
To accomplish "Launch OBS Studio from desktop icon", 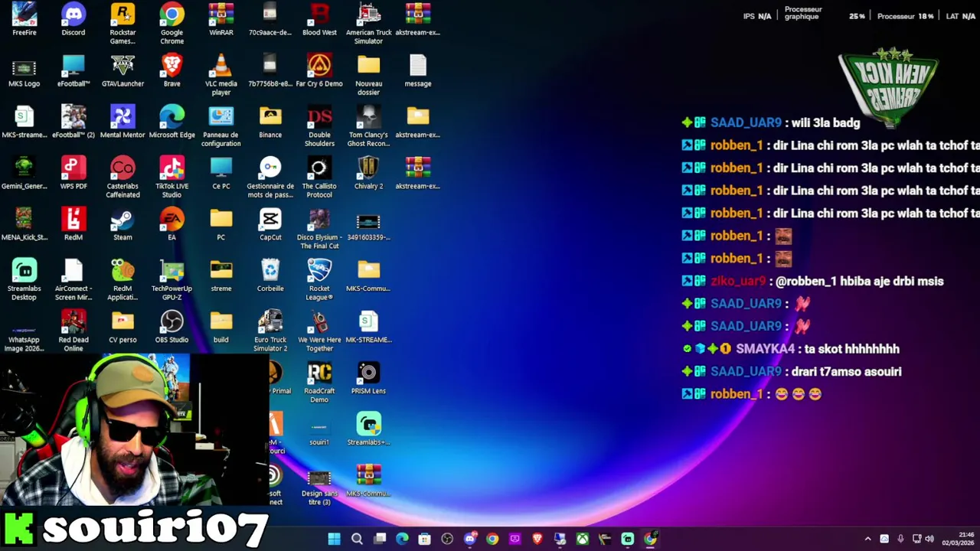I will coord(171,328).
